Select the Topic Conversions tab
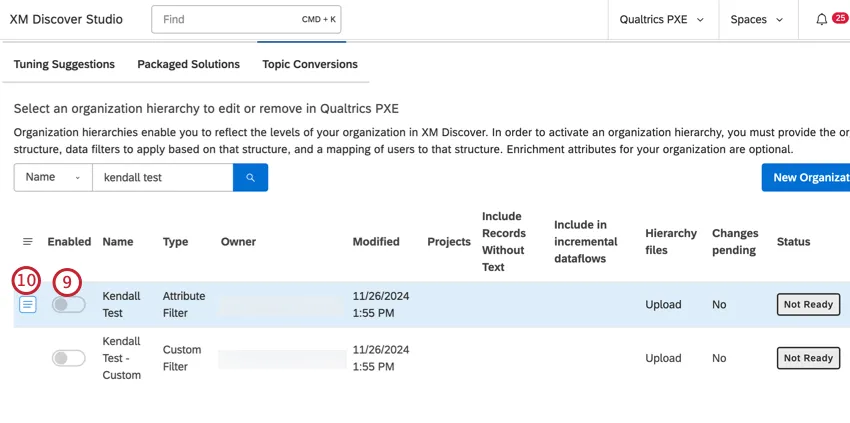This screenshot has width=850, height=423. pos(310,64)
